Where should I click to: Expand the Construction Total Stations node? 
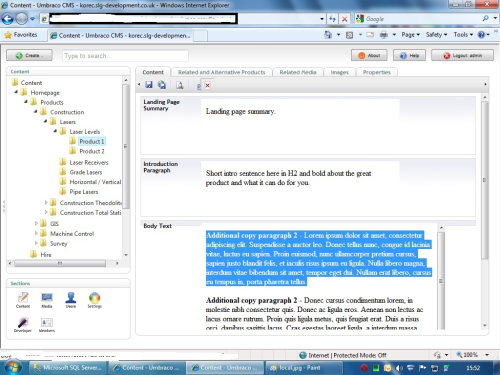46,212
